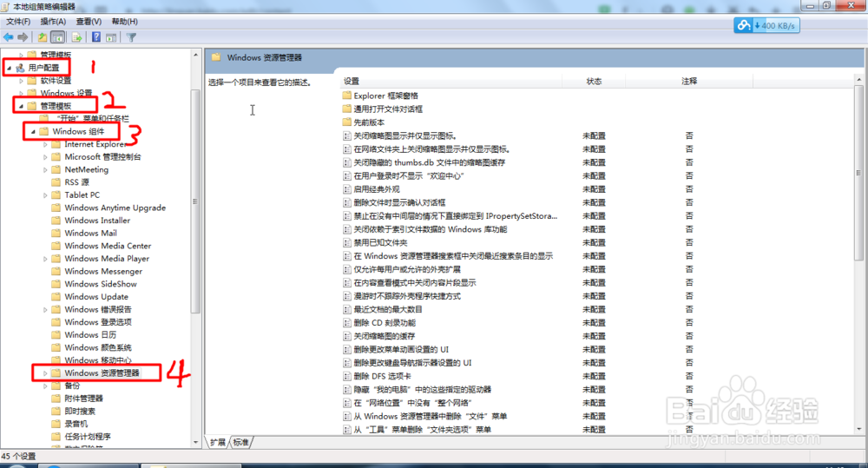Open the 帮助(H) menu
868x468 pixels.
[124, 21]
